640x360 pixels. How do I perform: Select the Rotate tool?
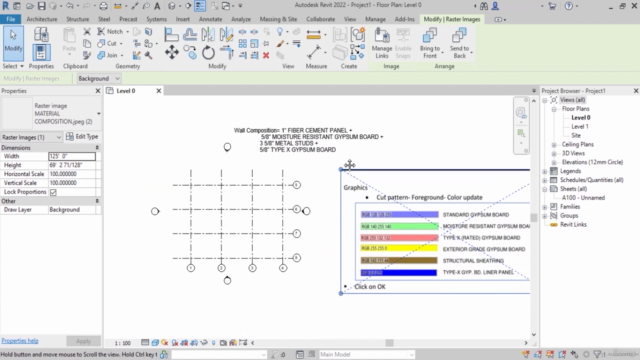pyautogui.click(x=208, y=53)
